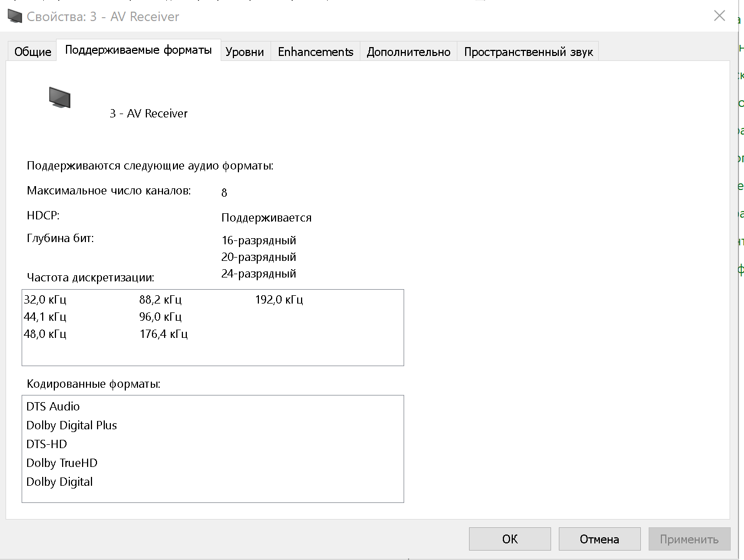
Task: Select DTS Audio in encoded formats
Action: [53, 407]
